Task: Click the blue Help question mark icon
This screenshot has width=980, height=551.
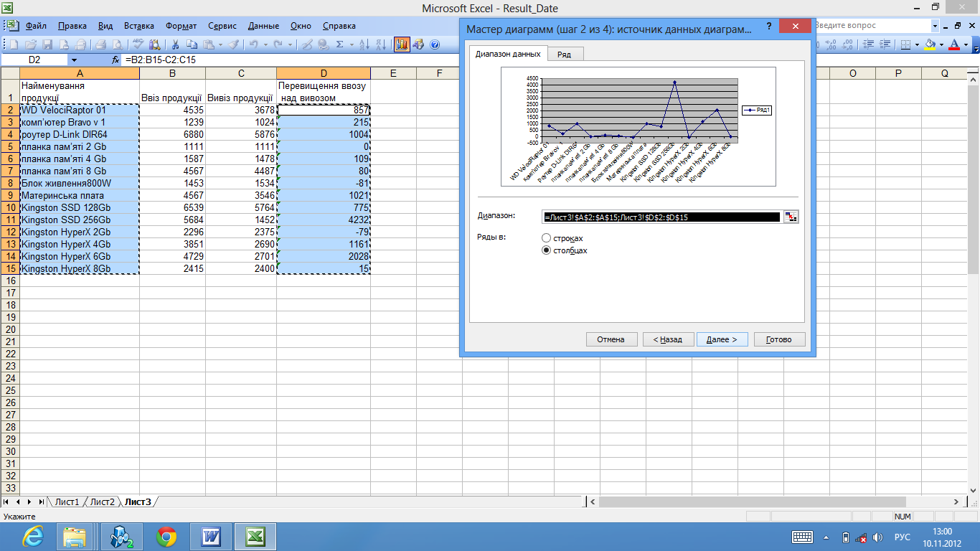Action: point(435,44)
